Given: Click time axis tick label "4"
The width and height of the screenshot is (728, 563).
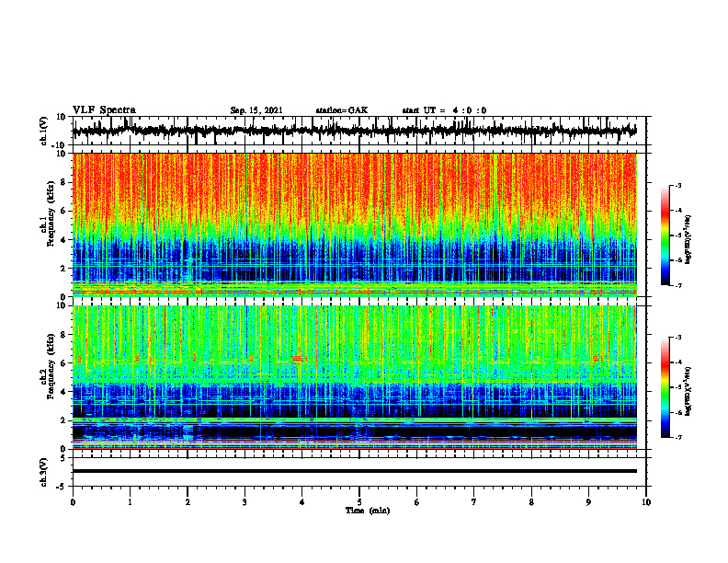Looking at the screenshot, I should coord(302,502).
